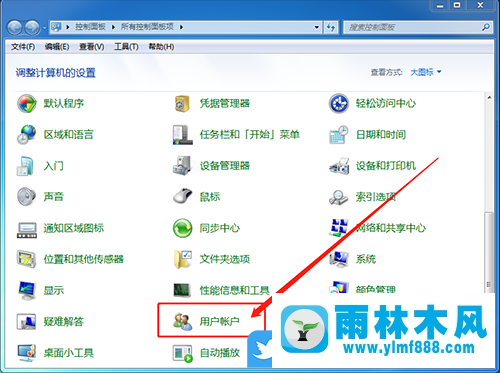
Task: Click the 设备管理器 text label
Action: pyautogui.click(x=224, y=166)
